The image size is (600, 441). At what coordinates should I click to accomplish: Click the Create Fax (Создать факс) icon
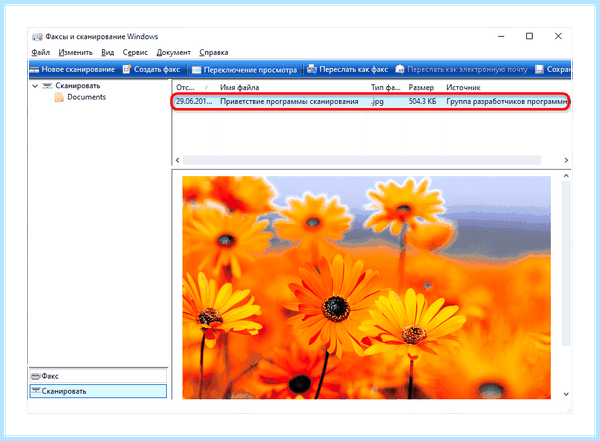tap(126, 69)
